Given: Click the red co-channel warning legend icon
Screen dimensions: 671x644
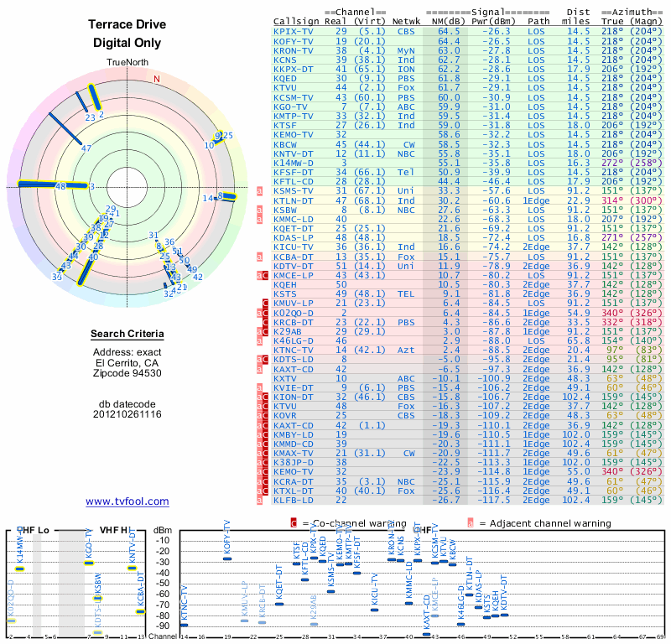Looking at the screenshot, I should point(294,523).
